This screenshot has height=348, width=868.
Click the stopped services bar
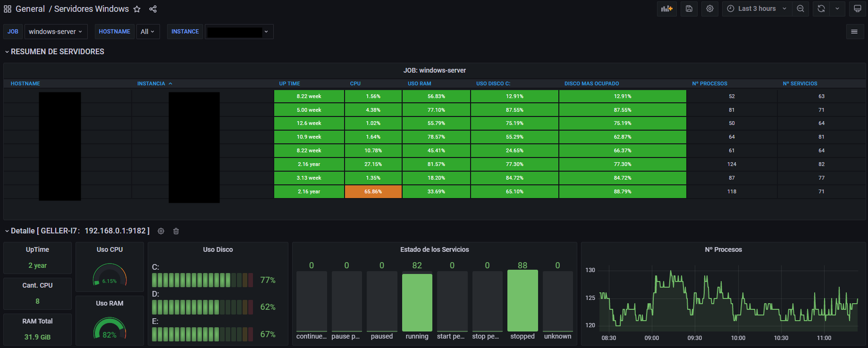[522, 301]
